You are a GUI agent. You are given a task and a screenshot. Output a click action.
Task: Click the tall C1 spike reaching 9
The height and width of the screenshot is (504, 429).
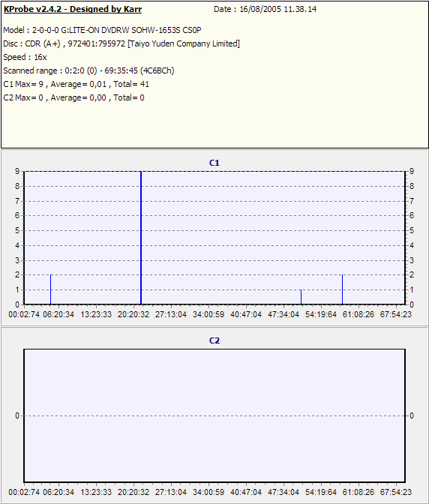[141, 238]
